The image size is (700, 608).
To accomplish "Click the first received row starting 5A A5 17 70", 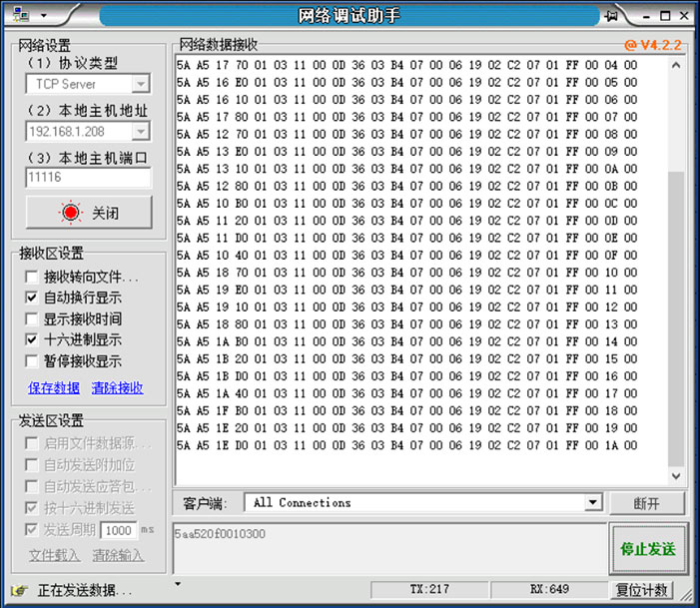I will tap(406, 65).
